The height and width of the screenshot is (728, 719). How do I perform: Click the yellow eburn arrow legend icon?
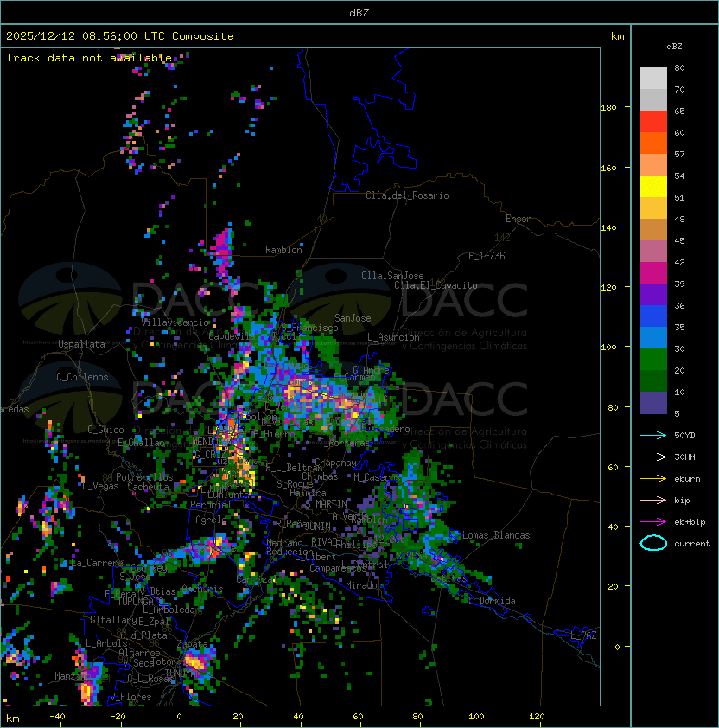[653, 478]
